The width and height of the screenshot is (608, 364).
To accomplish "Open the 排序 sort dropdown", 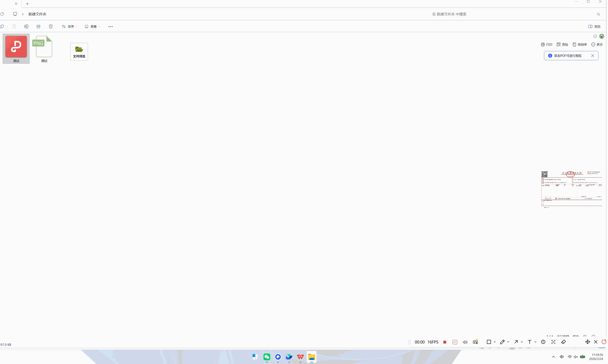I will tap(69, 26).
